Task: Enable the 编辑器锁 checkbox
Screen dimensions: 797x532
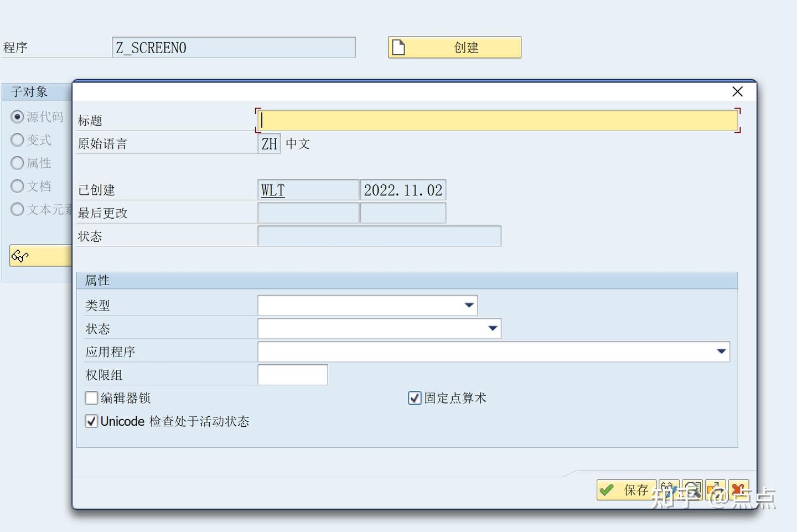Action: pos(91,397)
